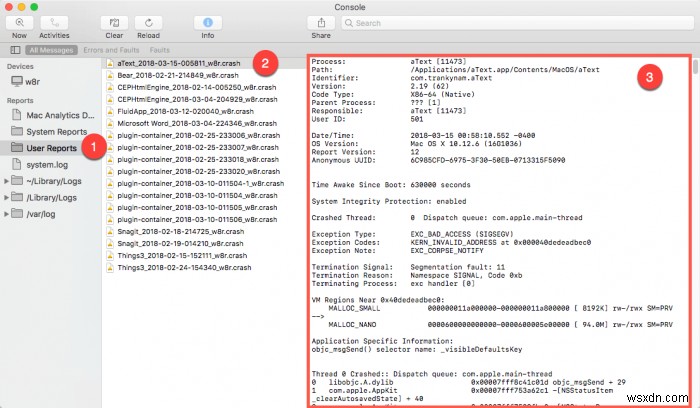
Task: Select the /Library/Logs folder
Action: pos(44,197)
